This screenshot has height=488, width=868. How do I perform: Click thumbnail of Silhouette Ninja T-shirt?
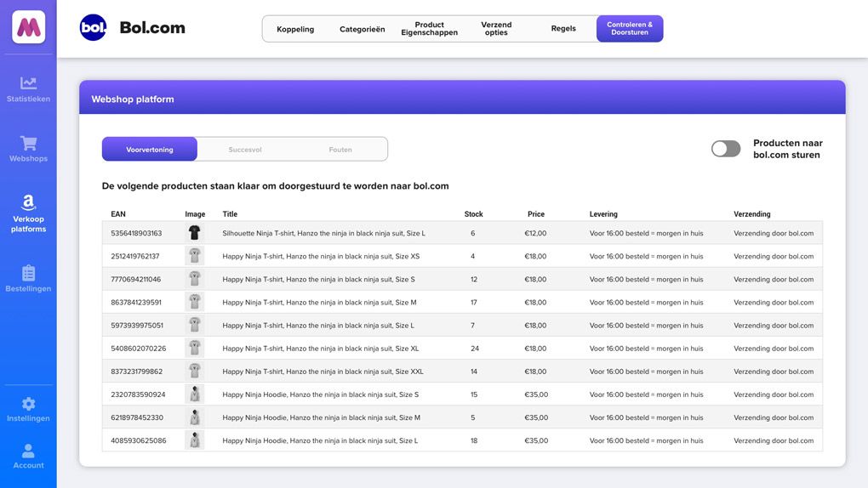[194, 233]
